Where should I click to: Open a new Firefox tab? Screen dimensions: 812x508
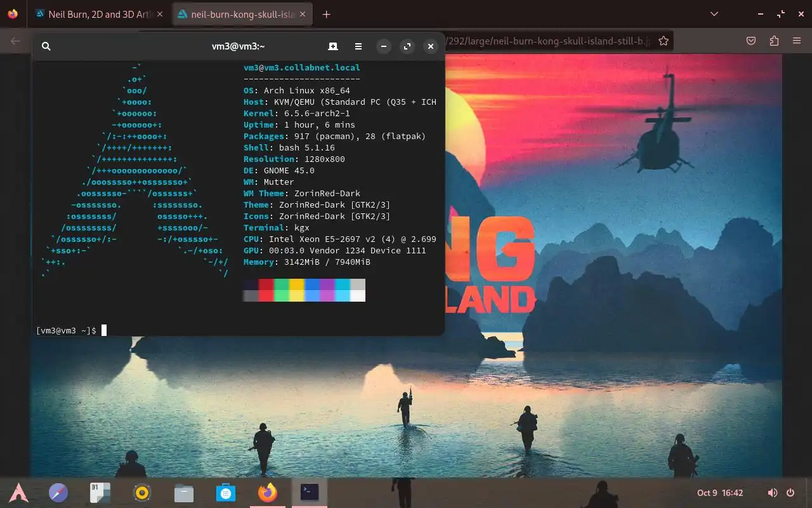[x=326, y=14]
